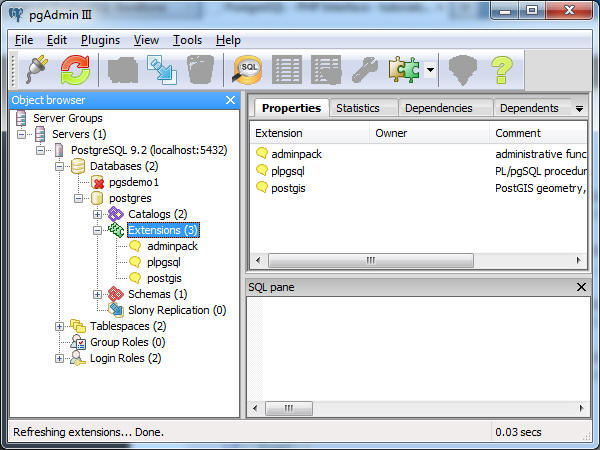The image size is (600, 450).
Task: Open the View menu
Action: pyautogui.click(x=146, y=40)
